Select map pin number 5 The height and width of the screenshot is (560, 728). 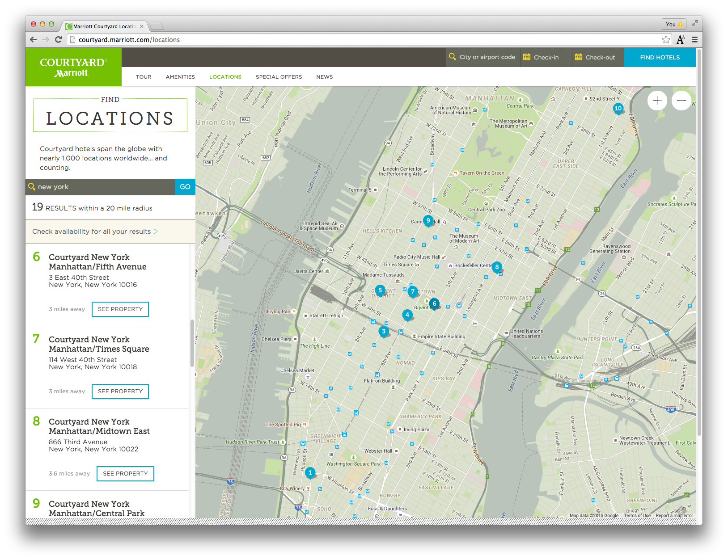pyautogui.click(x=380, y=290)
